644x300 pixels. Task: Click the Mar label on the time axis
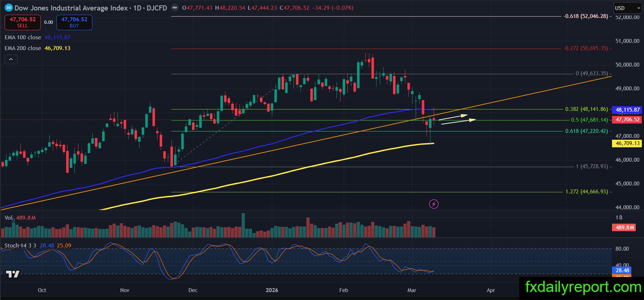point(412,290)
